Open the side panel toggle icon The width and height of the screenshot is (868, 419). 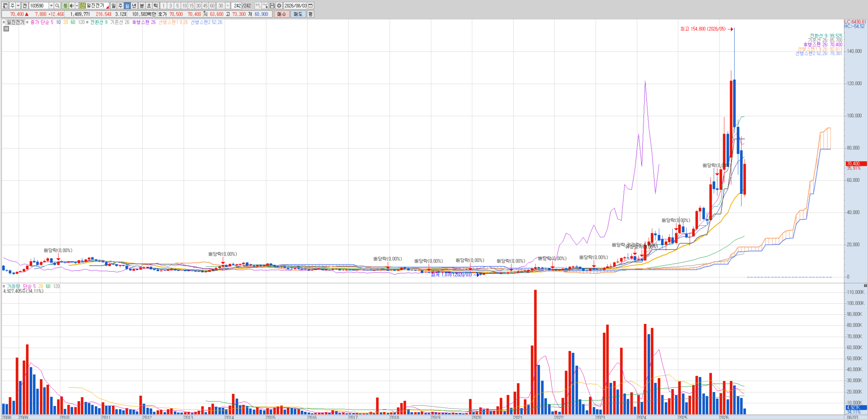5,6
